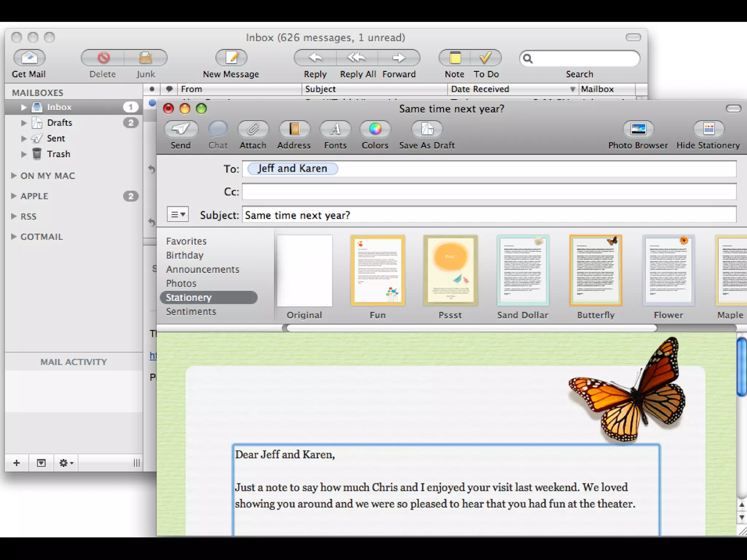747x560 pixels.
Task: Click the Save As Draft icon
Action: (427, 129)
